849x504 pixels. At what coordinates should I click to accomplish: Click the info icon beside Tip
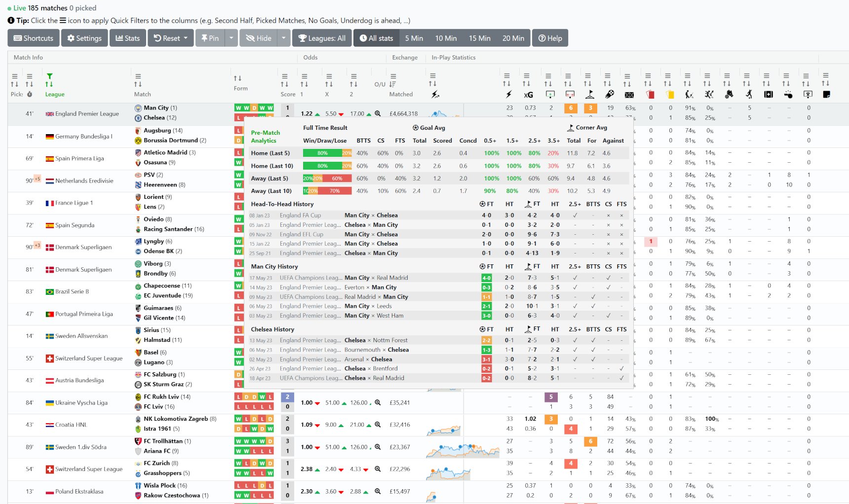pyautogui.click(x=11, y=20)
